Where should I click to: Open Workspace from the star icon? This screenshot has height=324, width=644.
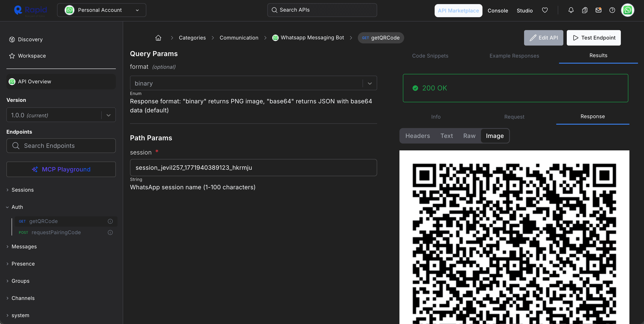pos(12,56)
